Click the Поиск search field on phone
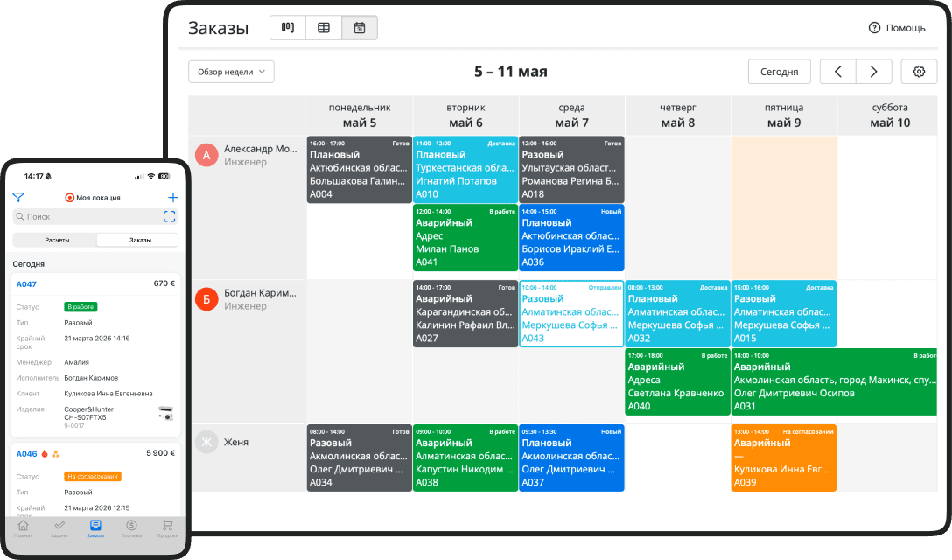 coord(87,216)
